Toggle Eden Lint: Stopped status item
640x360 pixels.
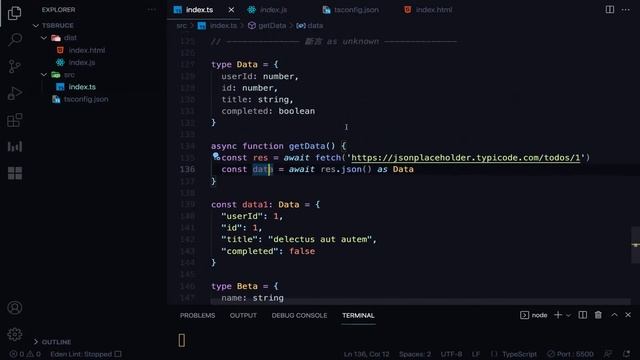coord(86,354)
